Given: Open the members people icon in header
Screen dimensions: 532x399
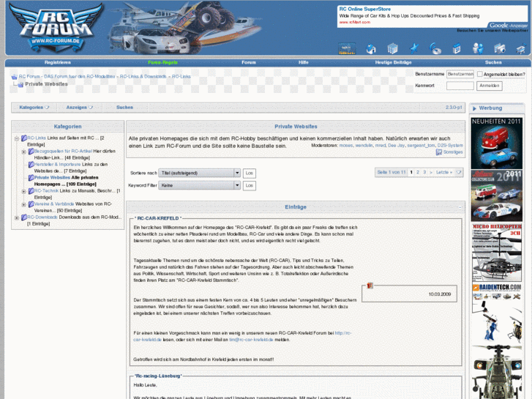Looking at the screenshot, I should pyautogui.click(x=478, y=49).
